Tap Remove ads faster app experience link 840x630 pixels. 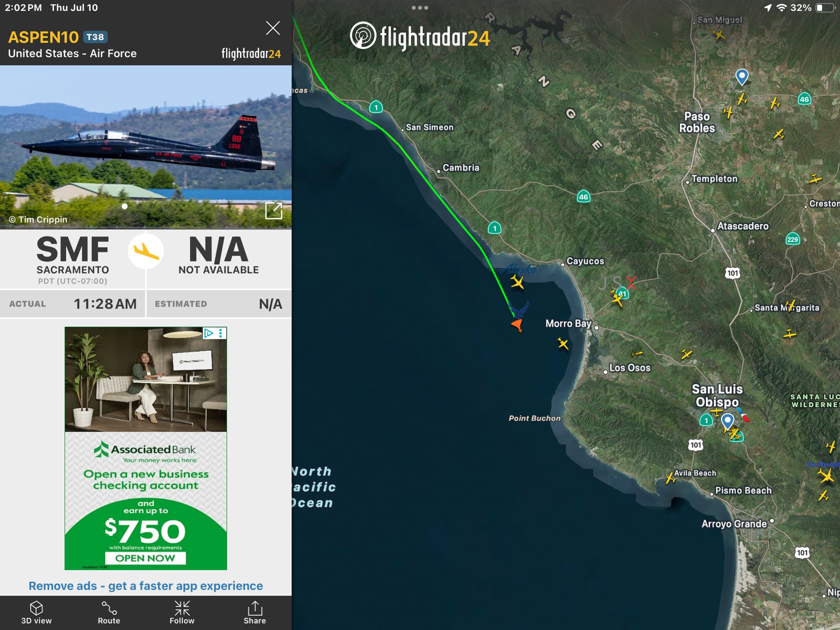146,586
